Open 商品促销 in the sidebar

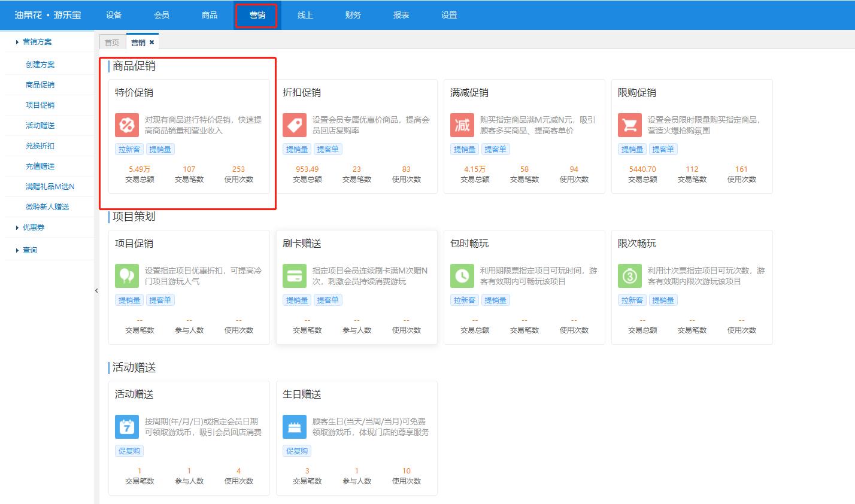(40, 85)
